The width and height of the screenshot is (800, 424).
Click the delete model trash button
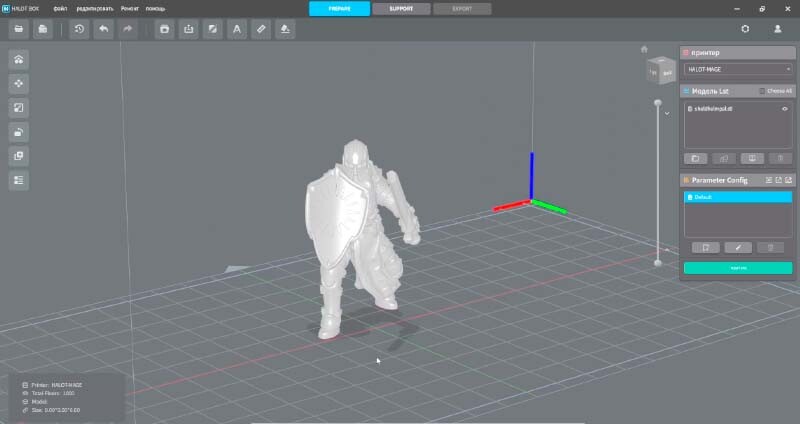pos(781,159)
